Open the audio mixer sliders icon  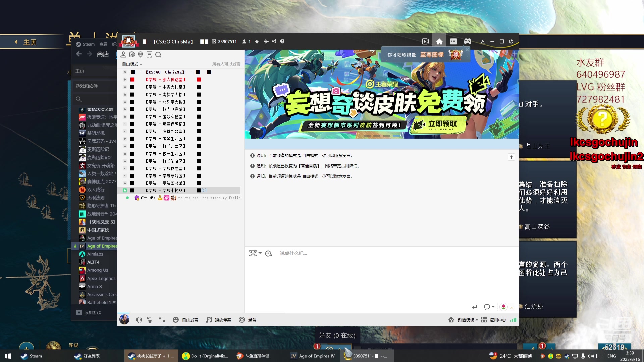coord(162,320)
